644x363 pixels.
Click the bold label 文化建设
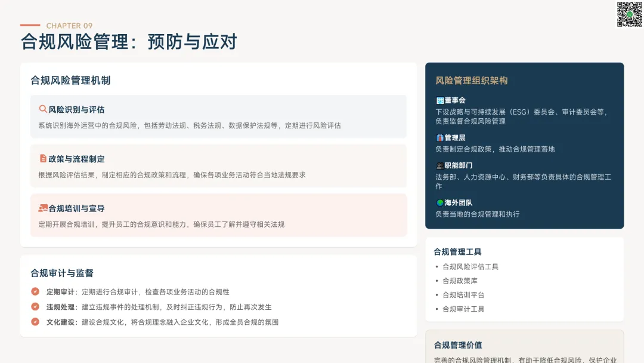click(x=60, y=322)
